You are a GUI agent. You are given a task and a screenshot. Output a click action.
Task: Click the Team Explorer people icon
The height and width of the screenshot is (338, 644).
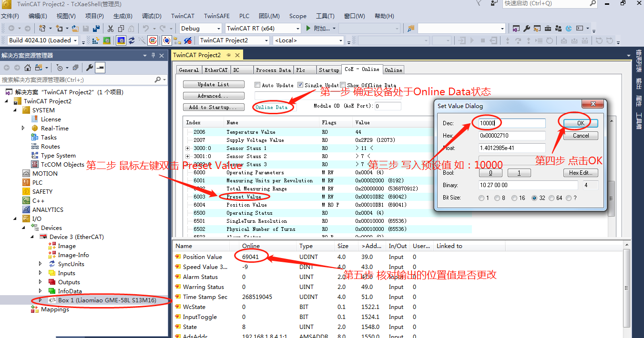(x=558, y=29)
